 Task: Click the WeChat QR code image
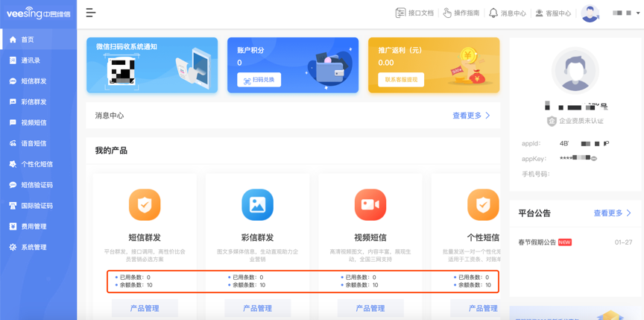click(x=121, y=71)
